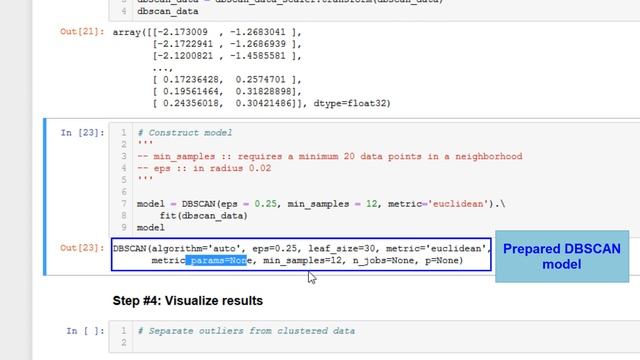Click the array row '[-2.1200821 , -1.4585581 ]'

coord(227,56)
